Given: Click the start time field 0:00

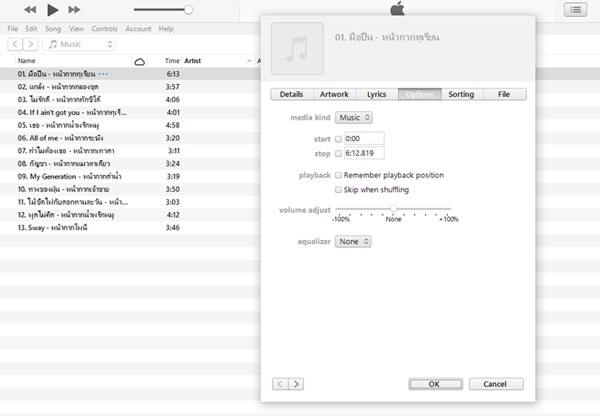Looking at the screenshot, I should [364, 139].
